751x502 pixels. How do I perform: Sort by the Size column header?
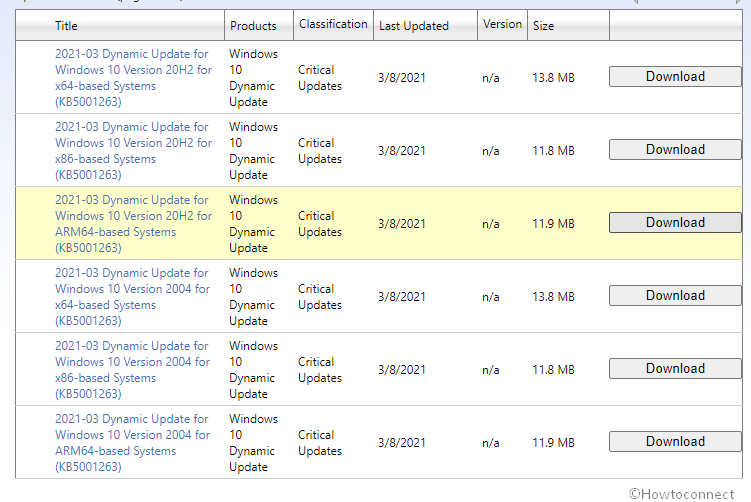[543, 26]
